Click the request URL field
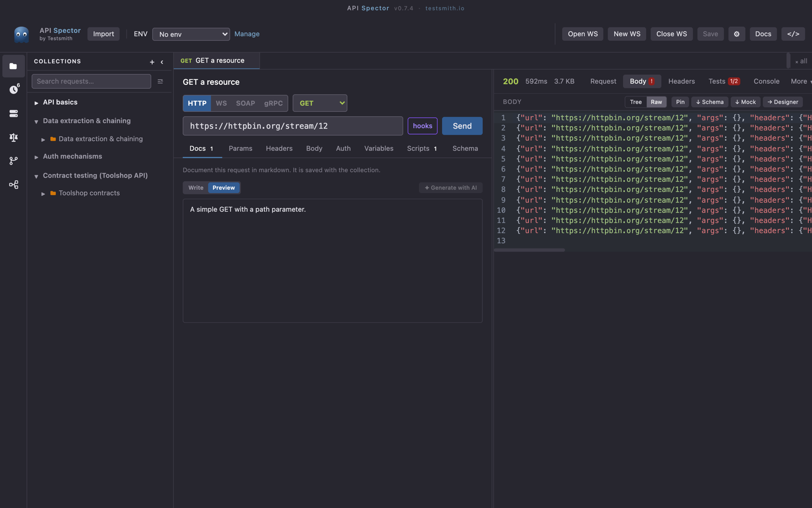Image resolution: width=812 pixels, height=508 pixels. click(293, 126)
